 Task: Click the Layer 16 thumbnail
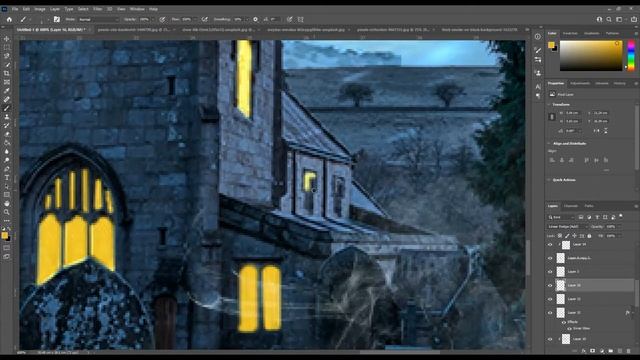[561, 285]
